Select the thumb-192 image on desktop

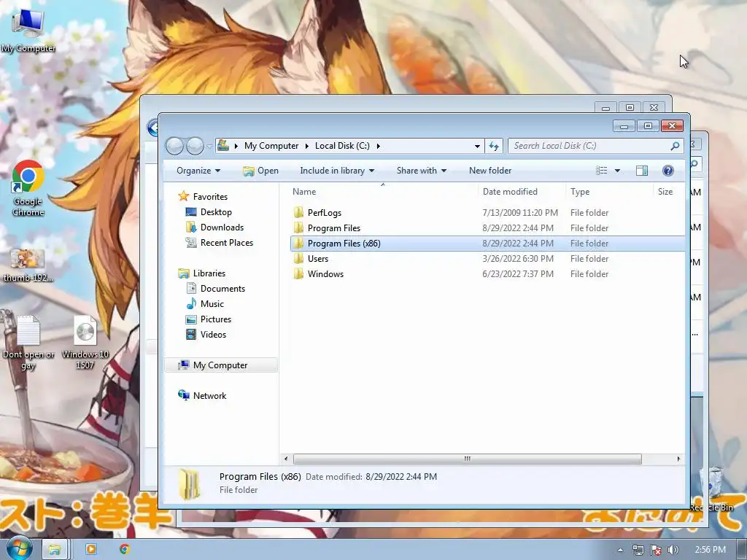pos(28,265)
